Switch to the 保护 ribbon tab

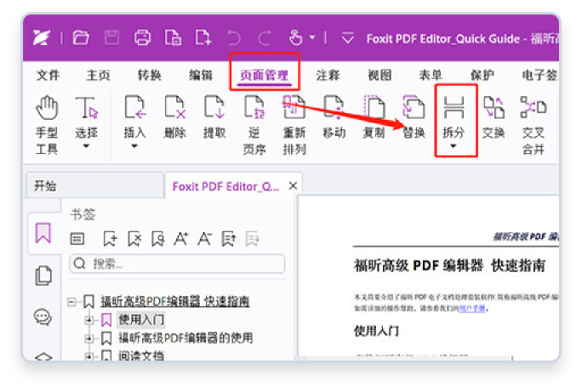coord(482,76)
